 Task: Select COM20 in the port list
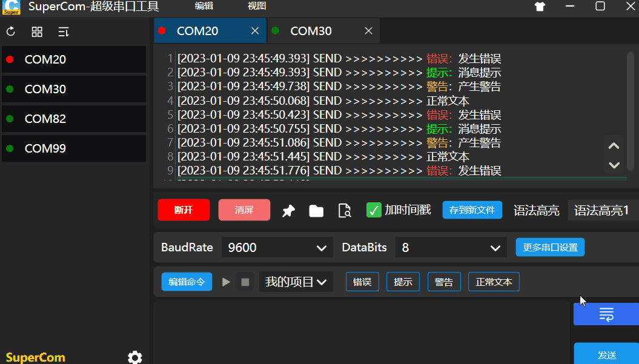[x=74, y=59]
